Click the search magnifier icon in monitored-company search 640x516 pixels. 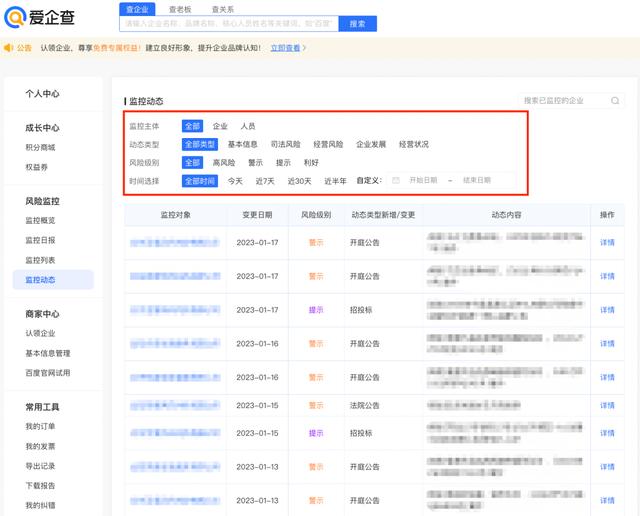point(615,101)
